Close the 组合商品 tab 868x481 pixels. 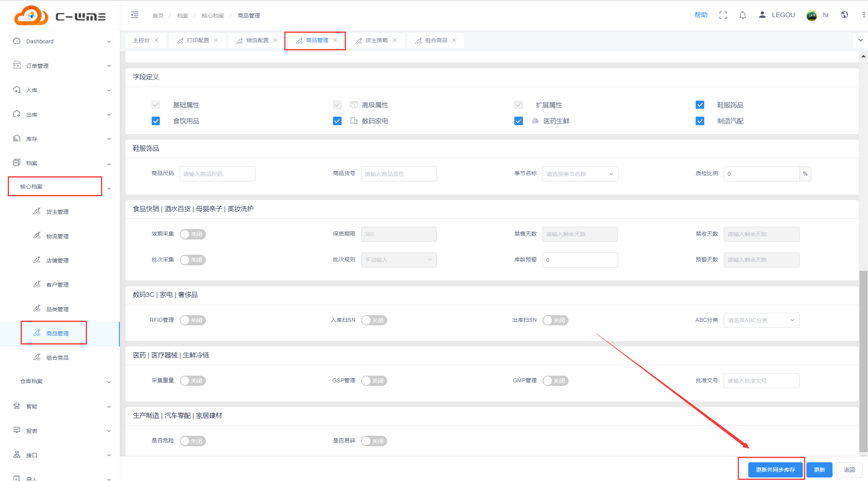[x=454, y=40]
